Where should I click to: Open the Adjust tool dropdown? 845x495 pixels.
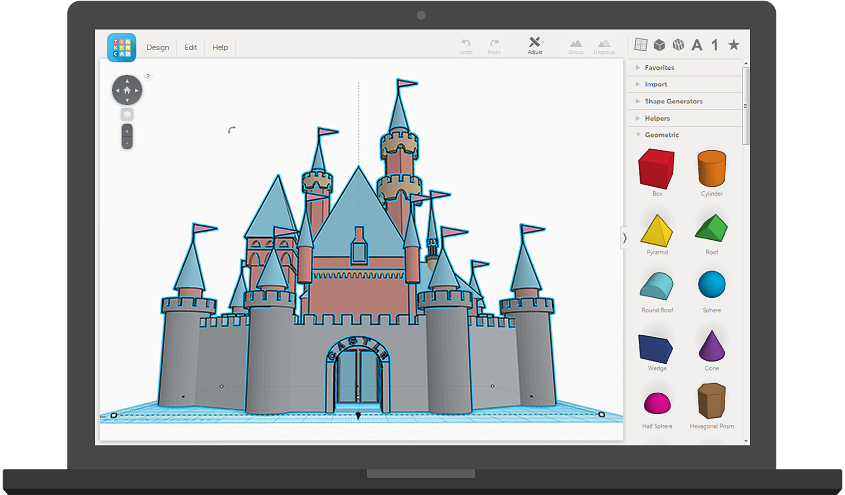click(x=535, y=46)
